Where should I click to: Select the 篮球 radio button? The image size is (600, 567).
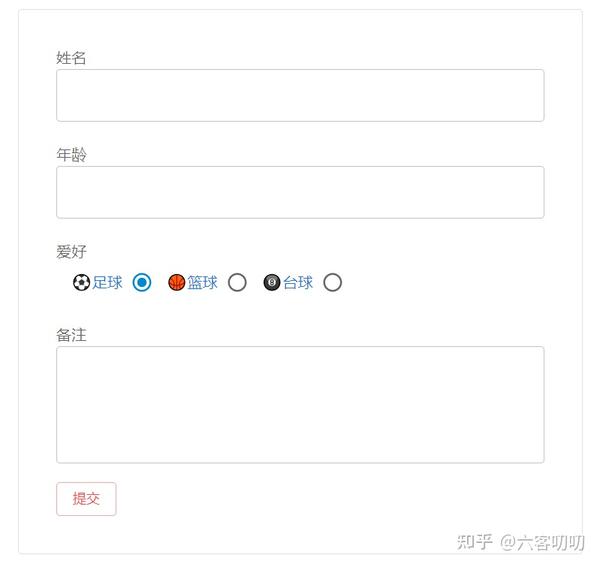pyautogui.click(x=237, y=283)
